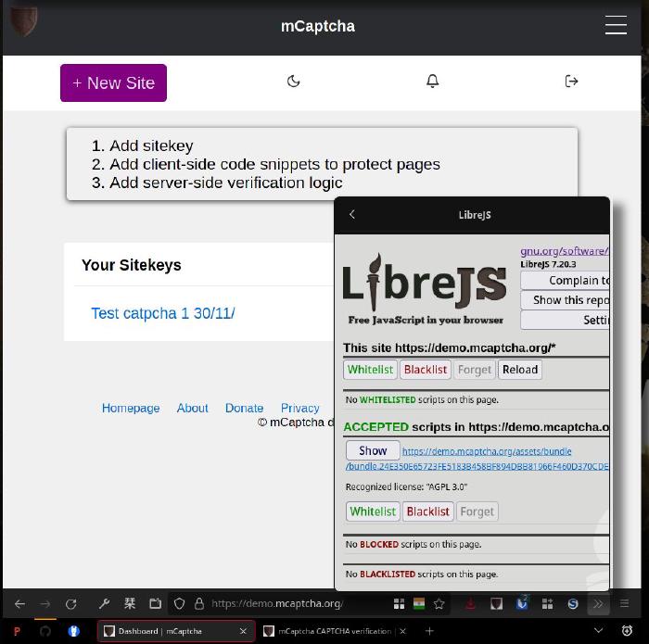Screen dimensions: 649x644
Task: Whitelist the site demo.mcaptcha.org
Action: coord(370,370)
